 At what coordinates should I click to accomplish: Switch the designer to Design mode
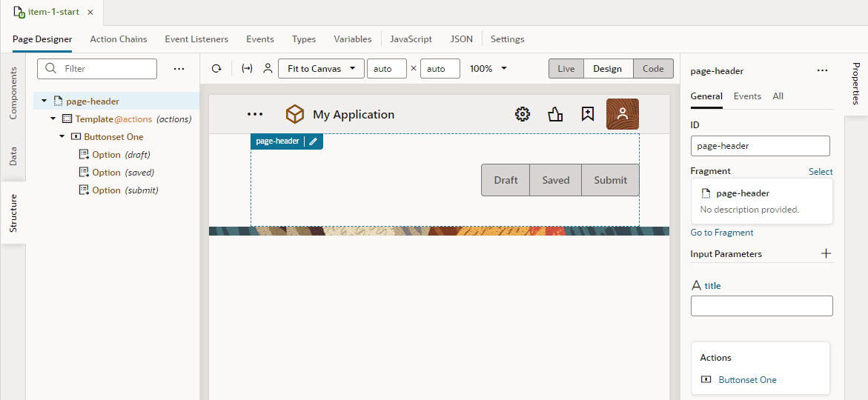[x=608, y=69]
